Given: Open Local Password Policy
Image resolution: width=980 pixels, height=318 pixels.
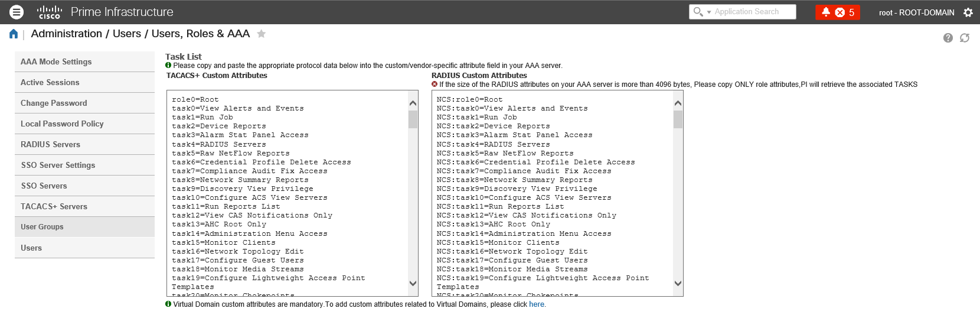Looking at the screenshot, I should coord(84,124).
